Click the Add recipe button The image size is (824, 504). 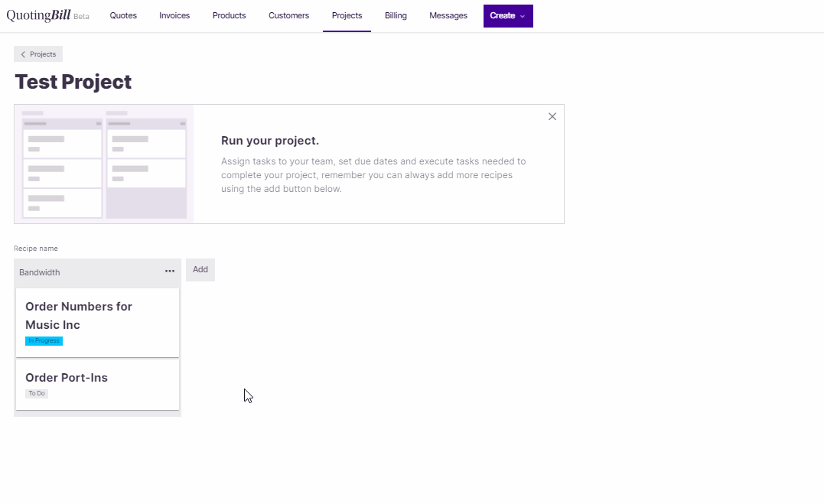click(x=200, y=270)
